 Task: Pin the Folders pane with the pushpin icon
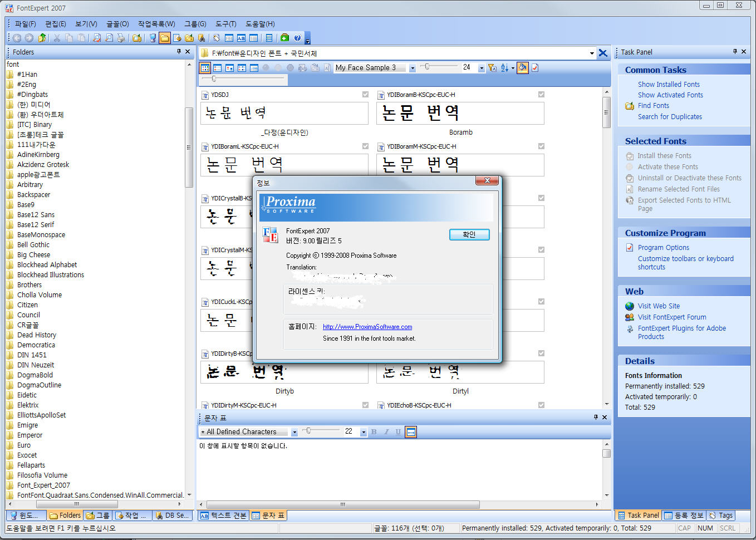(179, 51)
